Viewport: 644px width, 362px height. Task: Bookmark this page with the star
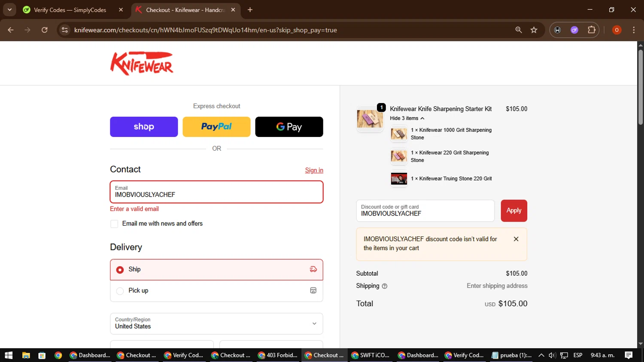(534, 30)
